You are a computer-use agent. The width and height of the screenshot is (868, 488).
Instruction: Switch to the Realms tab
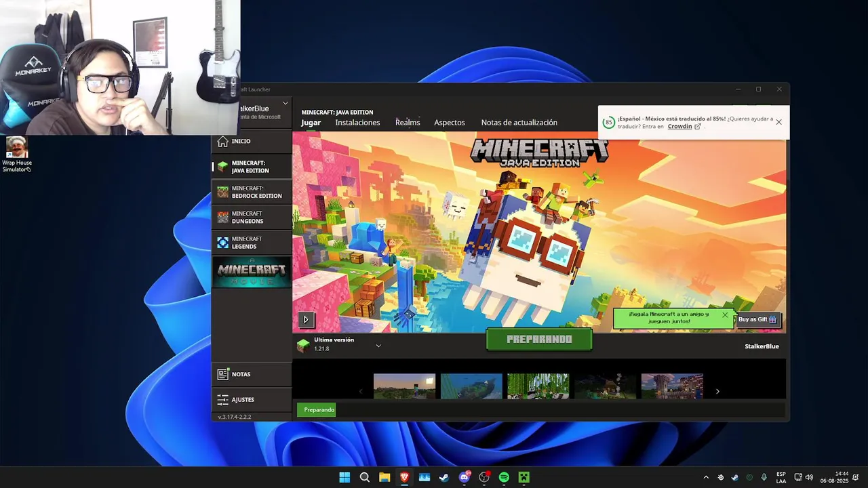coord(408,123)
